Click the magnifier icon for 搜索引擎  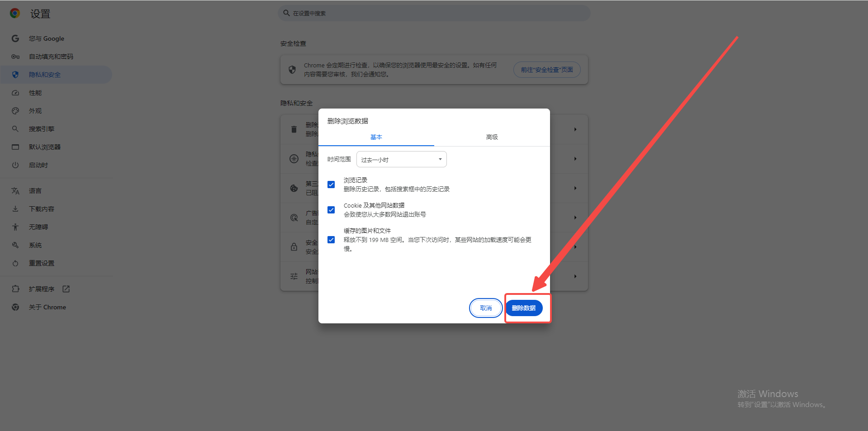[15, 129]
